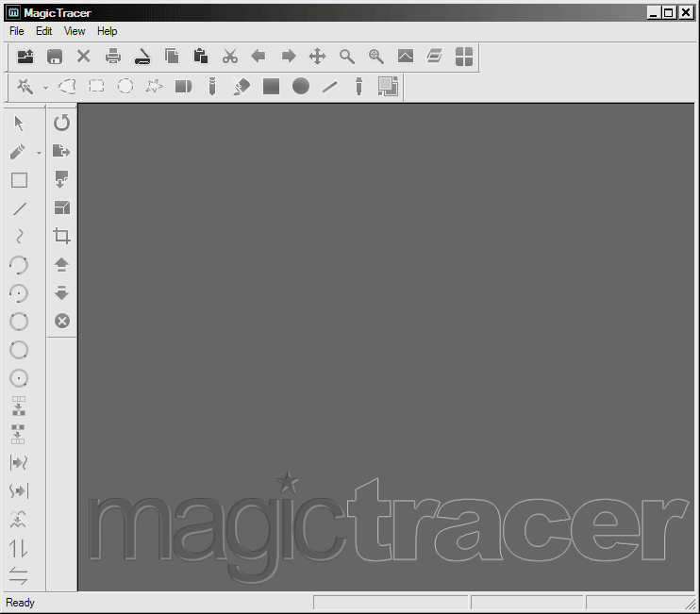This screenshot has height=614, width=700.
Task: Click filled-to-empty grid conversion icon
Action: click(x=18, y=434)
